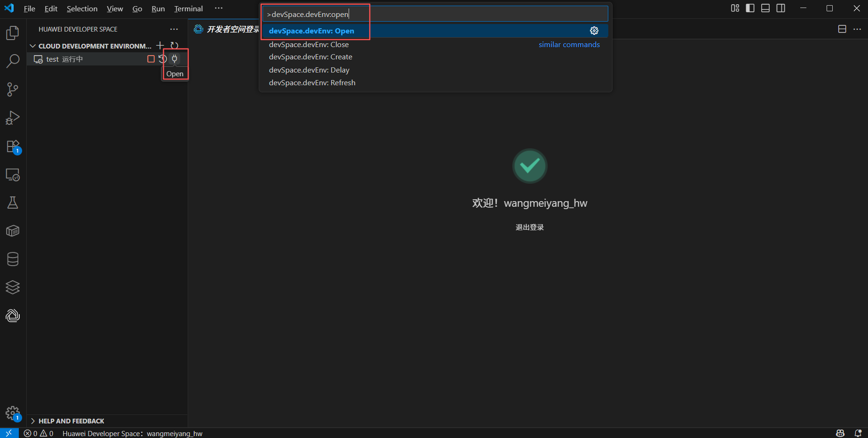Open Run and Debug view
The height and width of the screenshot is (438, 868).
13,118
